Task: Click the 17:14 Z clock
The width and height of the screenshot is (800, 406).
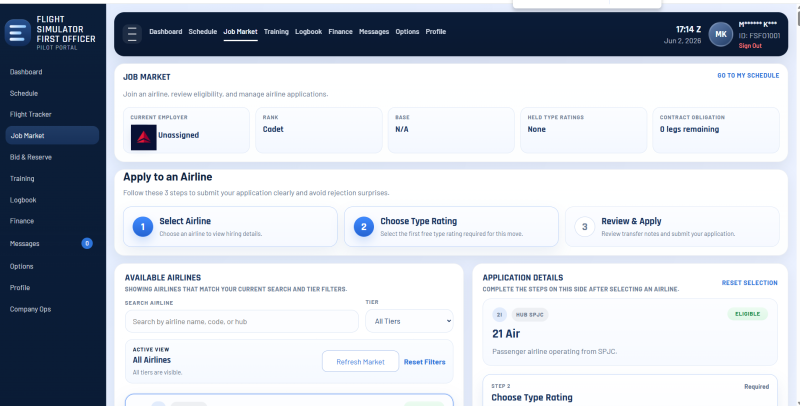Action: [688, 29]
